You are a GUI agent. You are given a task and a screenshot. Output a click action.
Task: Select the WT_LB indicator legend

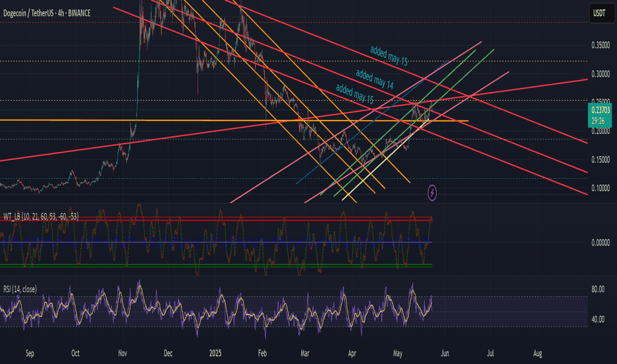pyautogui.click(x=41, y=216)
